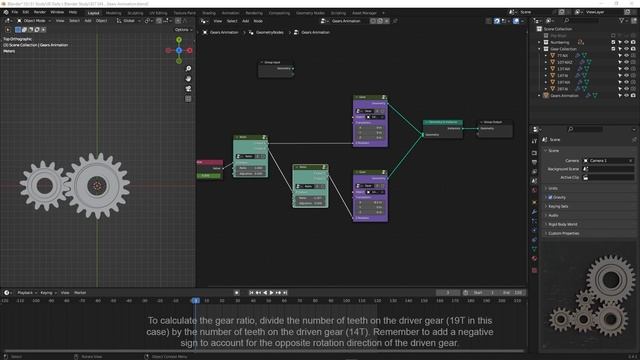Image resolution: width=640 pixels, height=360 pixels.
Task: Switch to the Shading workspace tab
Action: (x=209, y=13)
